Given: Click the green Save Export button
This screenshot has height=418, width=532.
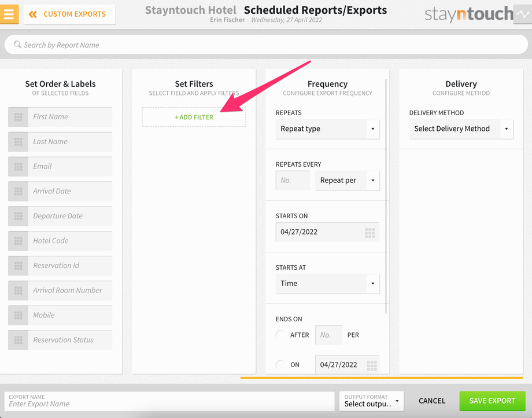Looking at the screenshot, I should [492, 401].
